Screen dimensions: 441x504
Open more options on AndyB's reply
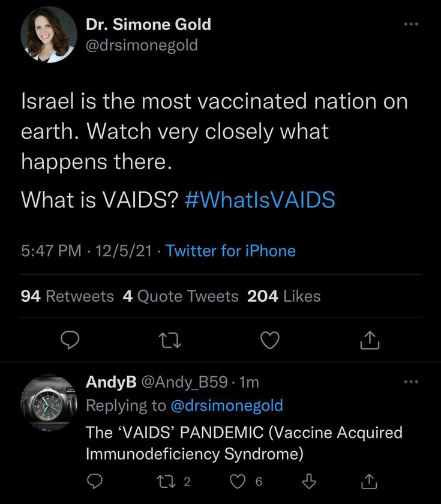pyautogui.click(x=411, y=382)
